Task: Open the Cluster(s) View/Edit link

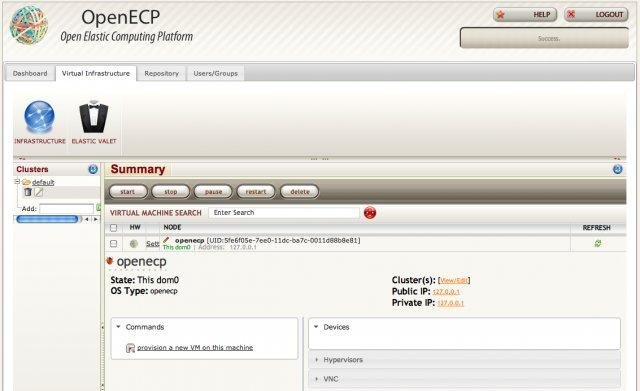Action: click(454, 280)
